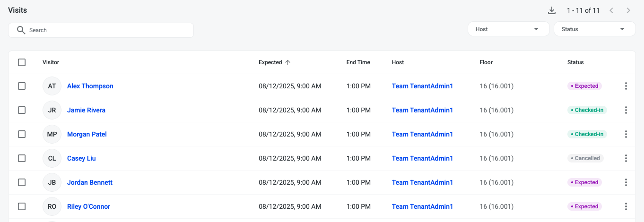Select the Jordan Bennett row checkbox
The image size is (644, 222).
[x=22, y=182]
